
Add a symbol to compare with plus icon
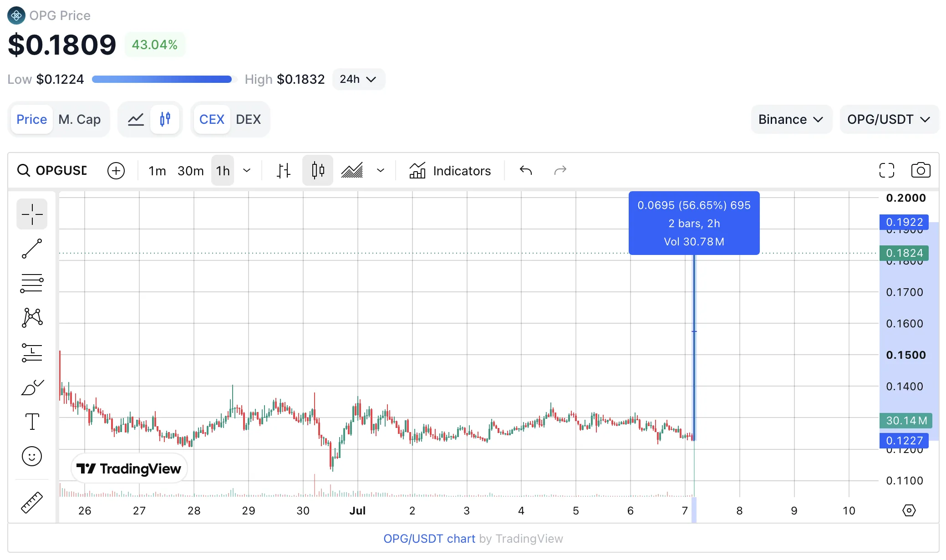[116, 171]
